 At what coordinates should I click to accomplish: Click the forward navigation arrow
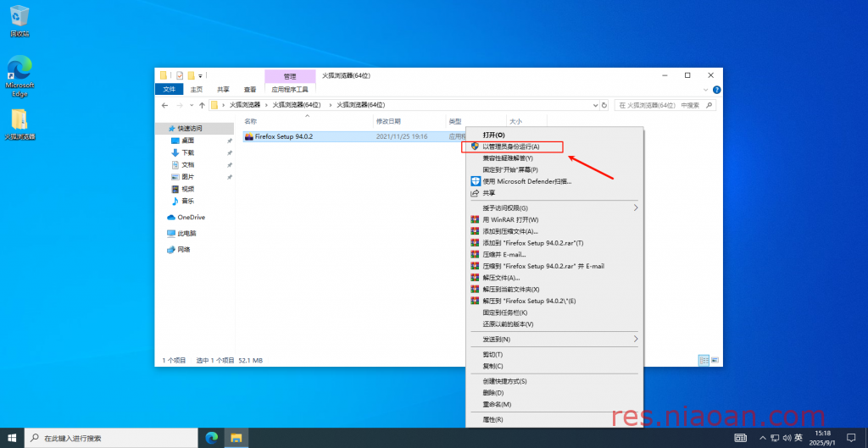(x=180, y=105)
